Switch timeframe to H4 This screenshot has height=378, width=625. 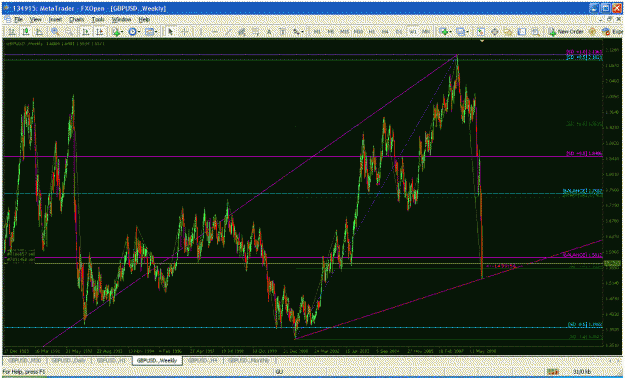385,32
